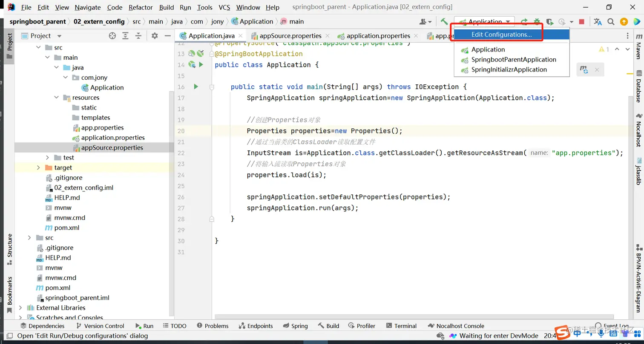
Task: Switch to appSource.properties editor tab
Action: click(x=290, y=36)
